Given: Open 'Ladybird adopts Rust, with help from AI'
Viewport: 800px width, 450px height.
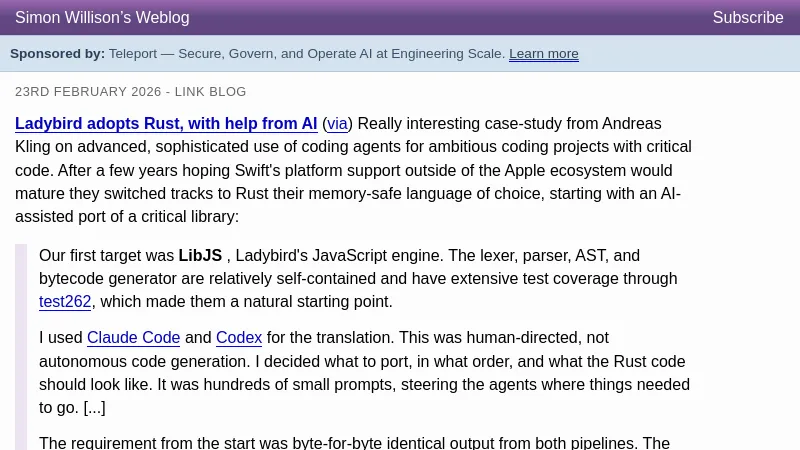Looking at the screenshot, I should [x=166, y=124].
